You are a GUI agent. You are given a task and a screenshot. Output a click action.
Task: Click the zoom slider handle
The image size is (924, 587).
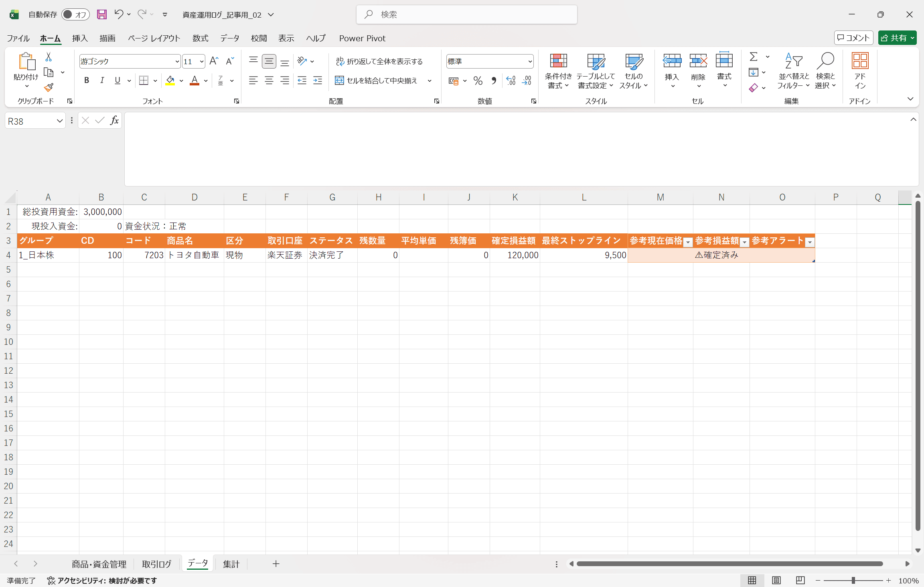coord(853,580)
